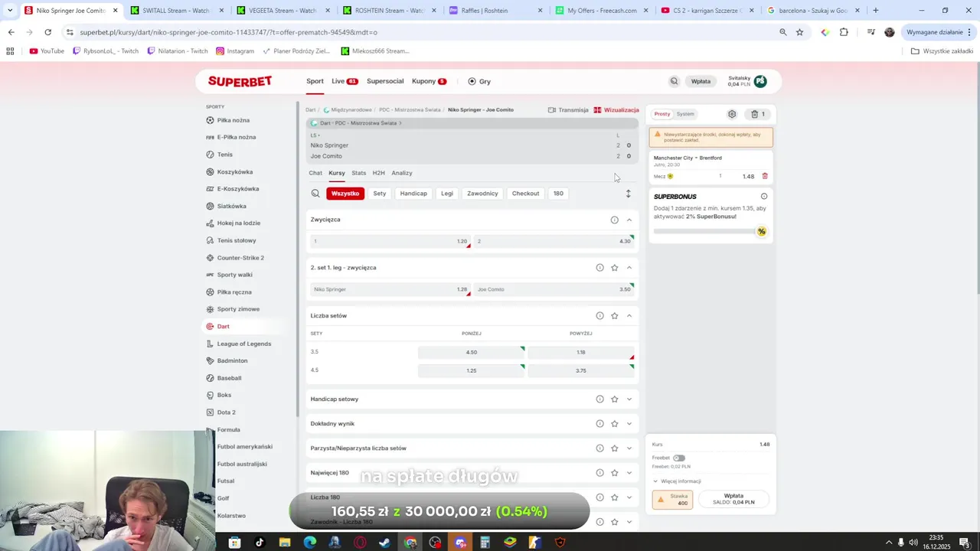Open League of Legends category
The image size is (980, 551).
[243, 344]
